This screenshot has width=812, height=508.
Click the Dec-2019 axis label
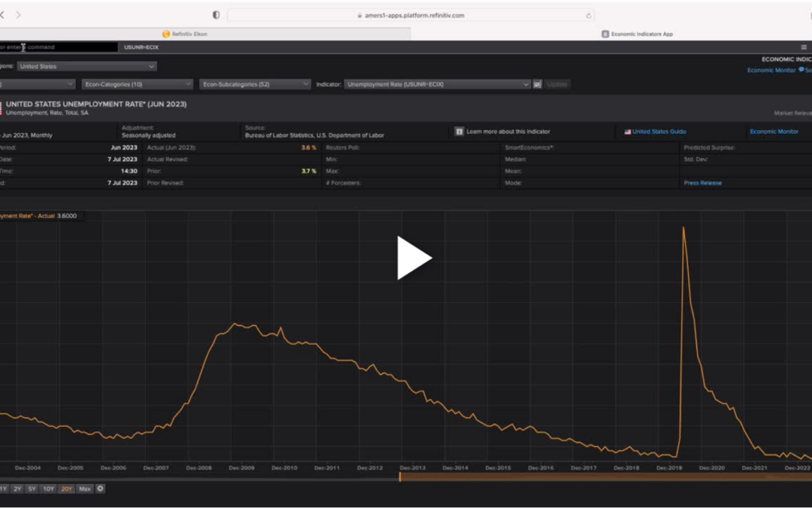[669, 467]
